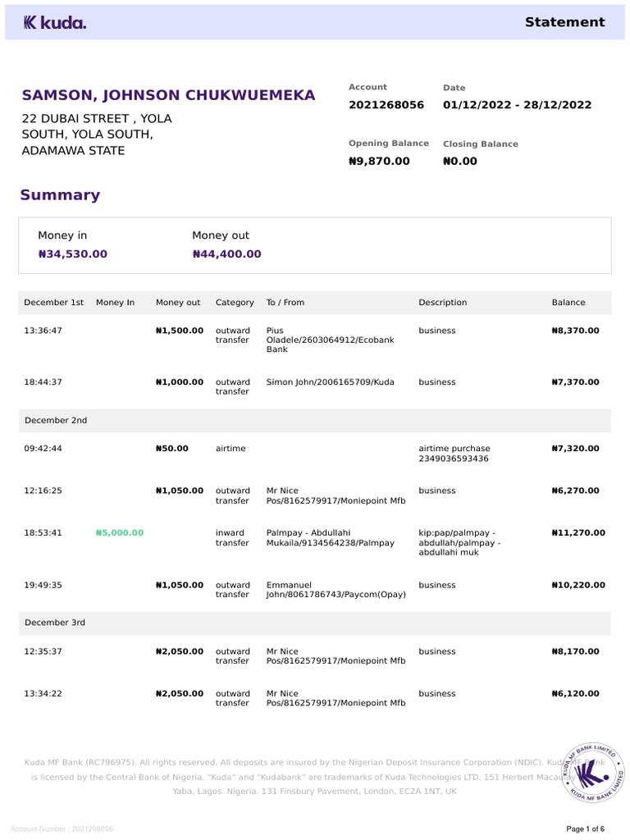The height and width of the screenshot is (840, 630).
Task: Select the statement date range 01/12/2022 - 28/12/2022
Action: pos(517,105)
